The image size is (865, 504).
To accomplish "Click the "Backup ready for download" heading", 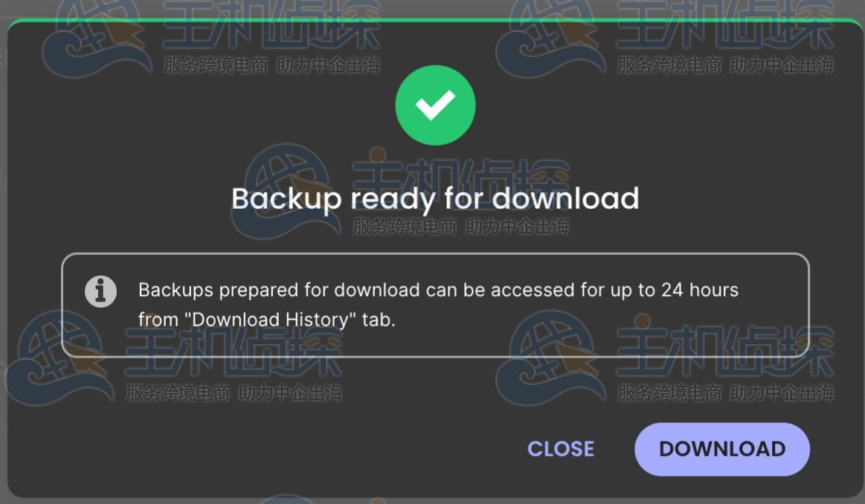I will point(436,198).
